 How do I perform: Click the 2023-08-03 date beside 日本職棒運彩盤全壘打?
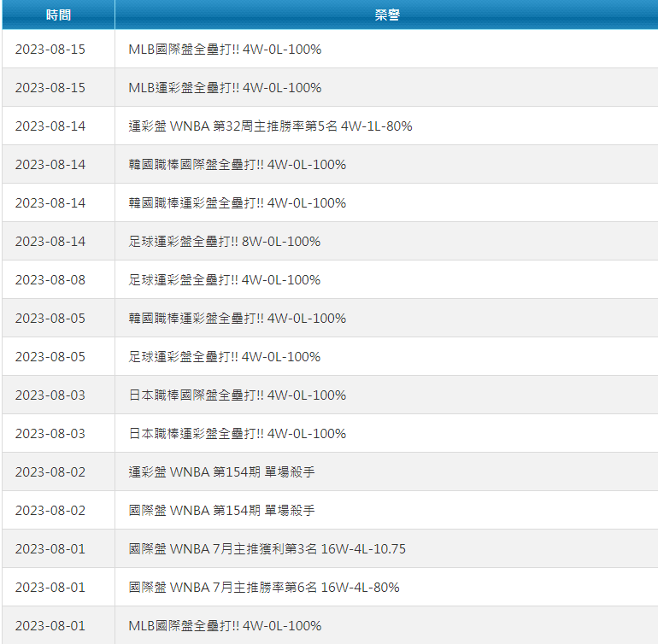50,433
